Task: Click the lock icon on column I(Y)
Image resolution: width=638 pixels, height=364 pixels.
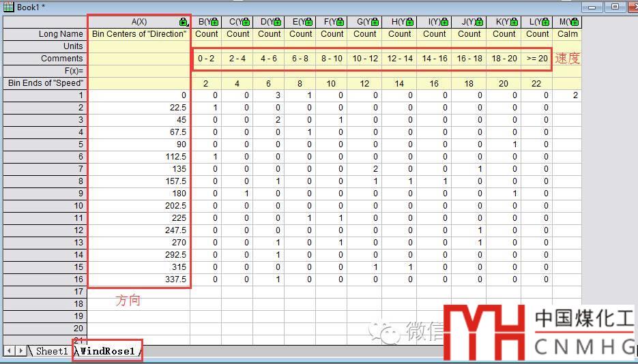Action: (x=444, y=22)
